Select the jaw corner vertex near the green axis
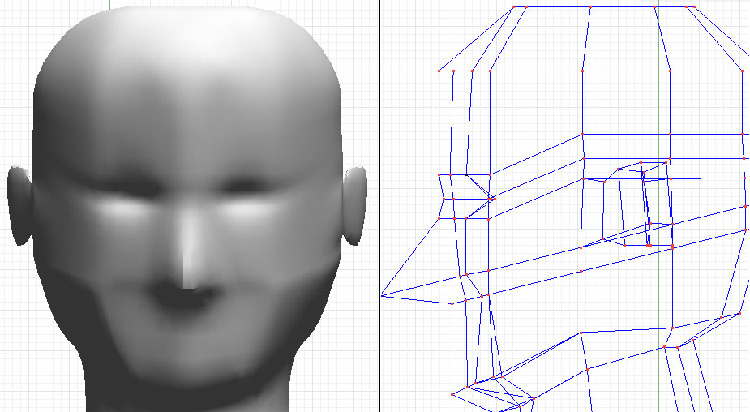The image size is (750, 412). click(664, 347)
